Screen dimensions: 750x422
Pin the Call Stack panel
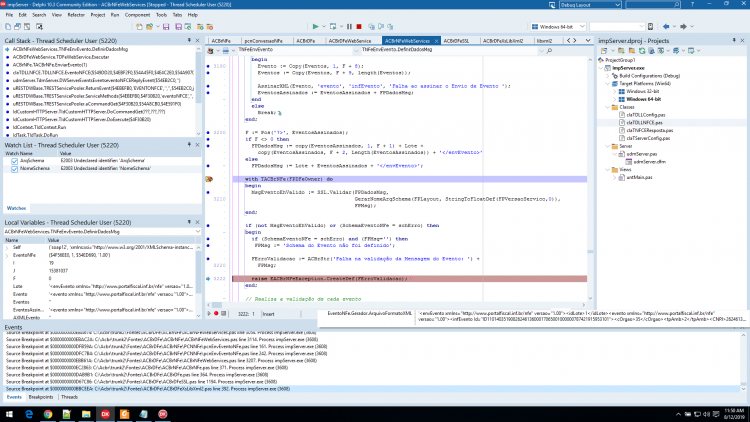pyautogui.click(x=189, y=41)
